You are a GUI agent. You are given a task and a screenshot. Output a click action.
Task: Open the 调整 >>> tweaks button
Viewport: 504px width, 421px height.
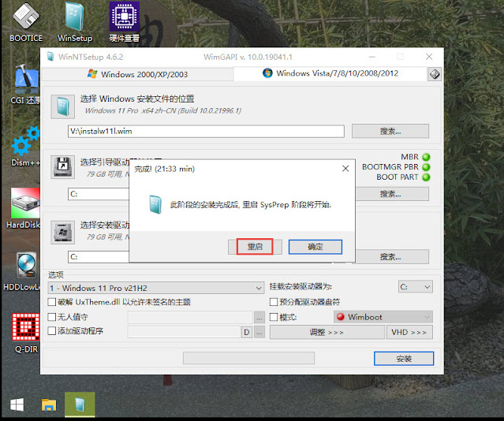tap(327, 332)
